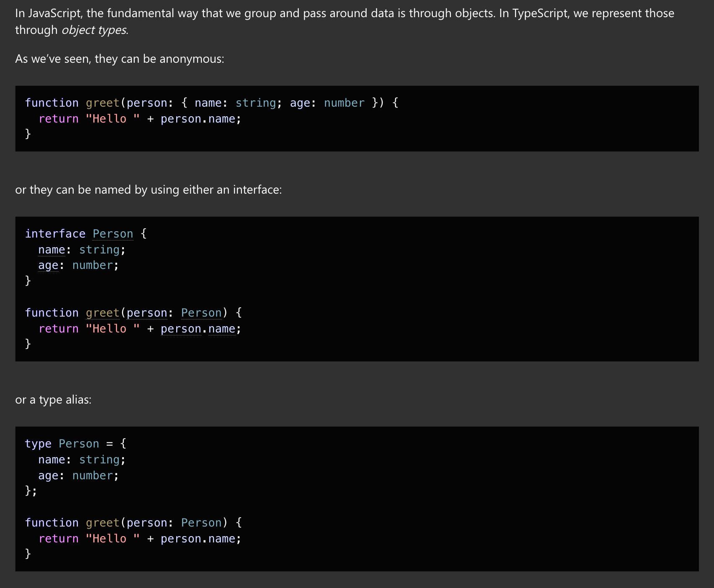Click the underlined Person name after the interface keyword
This screenshot has width=714, height=588.
click(113, 234)
